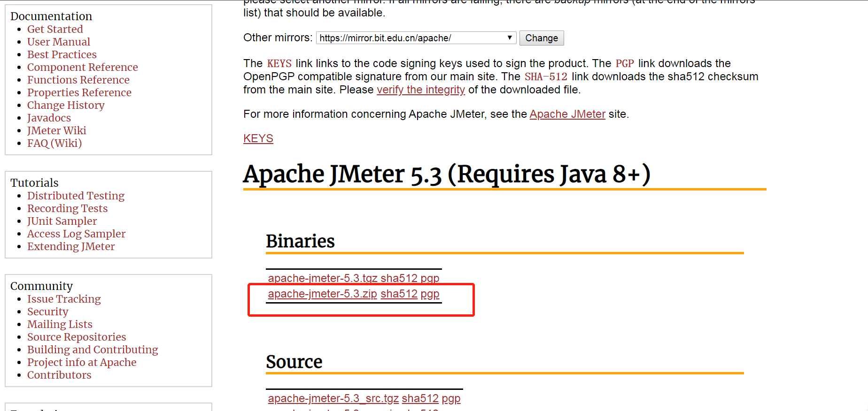Open Extending JMeter tutorial
Viewport: 868px width, 411px height.
click(71, 246)
